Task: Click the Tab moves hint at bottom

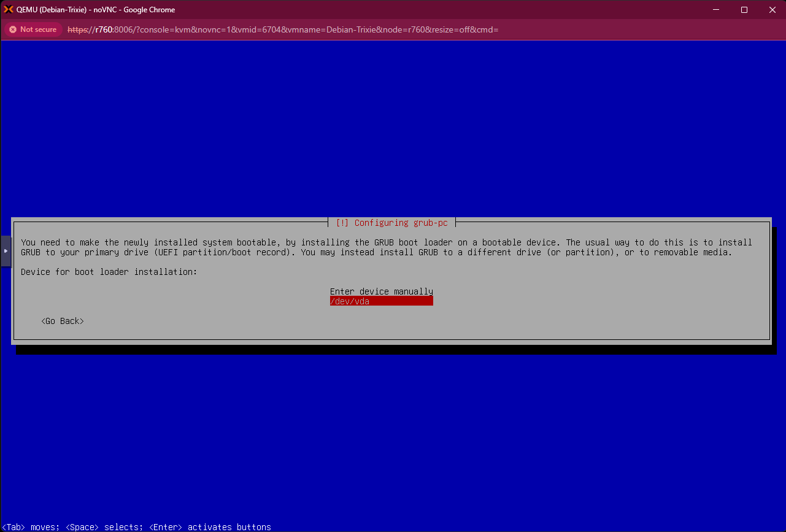Action: 31,527
